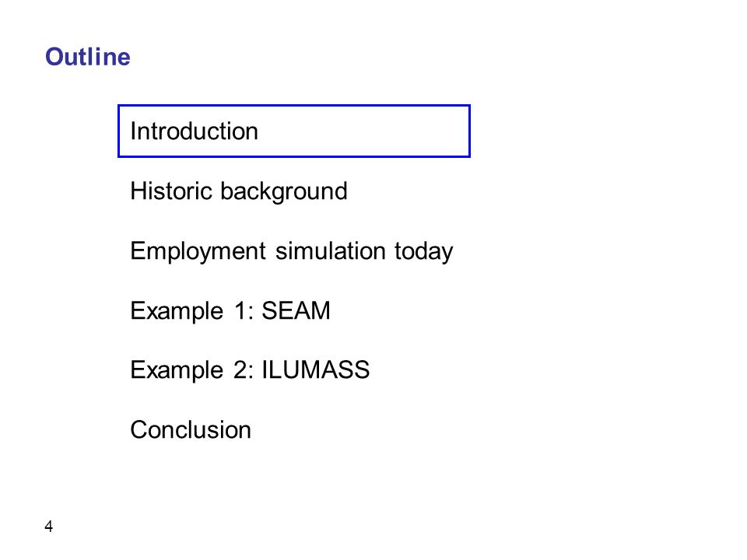The width and height of the screenshot is (747, 560).
Task: Go to the Example 1: SEAM section
Action: click(x=230, y=311)
